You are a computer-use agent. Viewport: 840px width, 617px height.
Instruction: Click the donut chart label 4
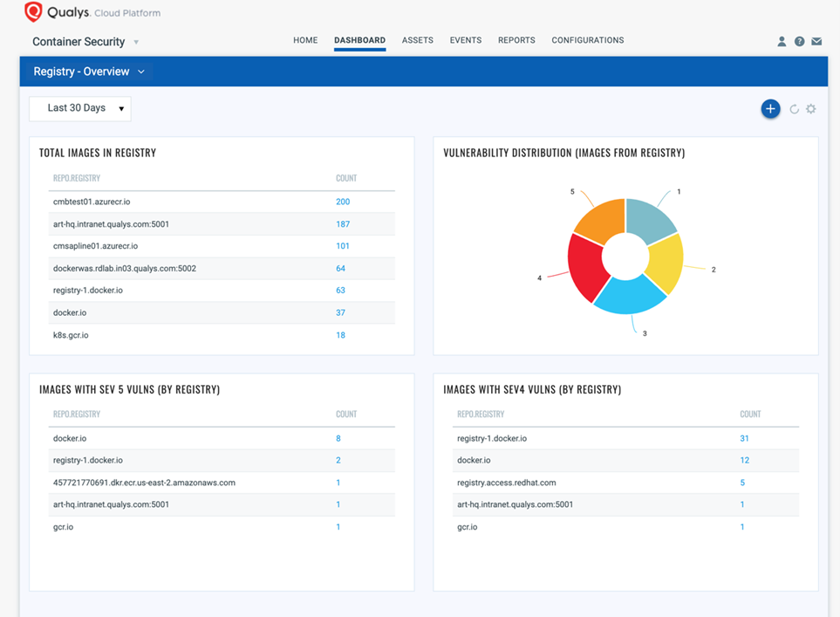(x=539, y=278)
